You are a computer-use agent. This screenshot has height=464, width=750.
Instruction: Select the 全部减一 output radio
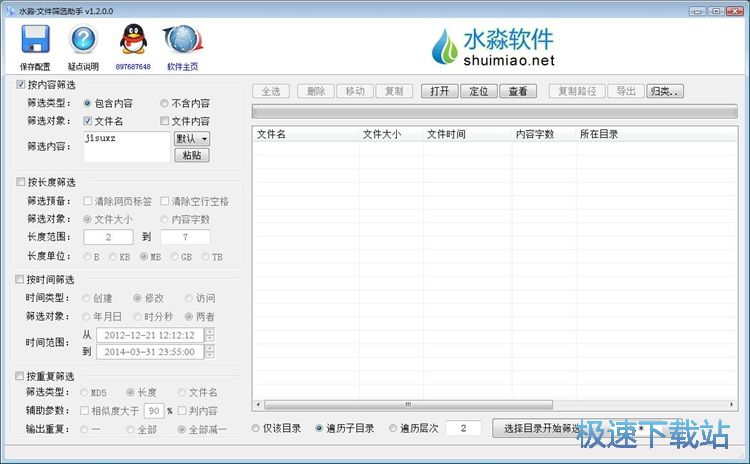click(182, 430)
